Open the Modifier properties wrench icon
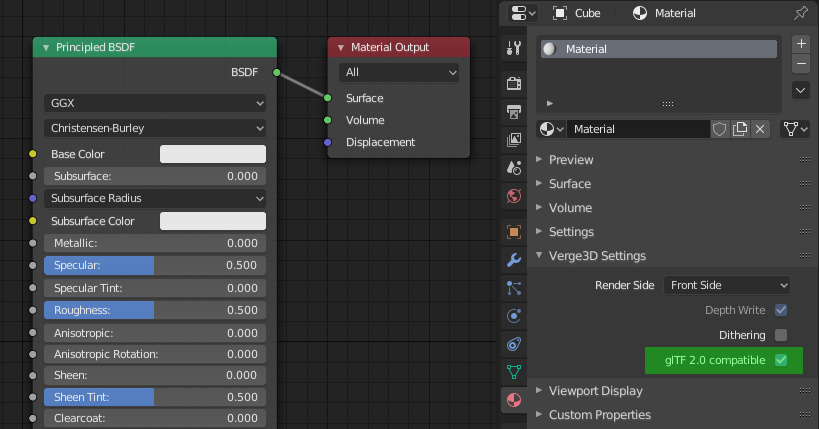The image size is (819, 429). click(x=514, y=260)
